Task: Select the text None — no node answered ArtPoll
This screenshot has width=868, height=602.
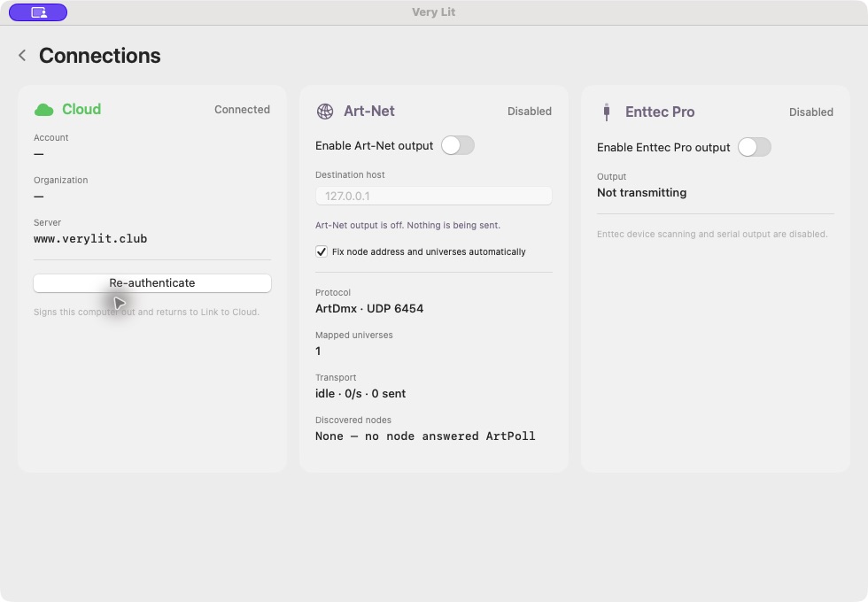Action: tap(425, 436)
